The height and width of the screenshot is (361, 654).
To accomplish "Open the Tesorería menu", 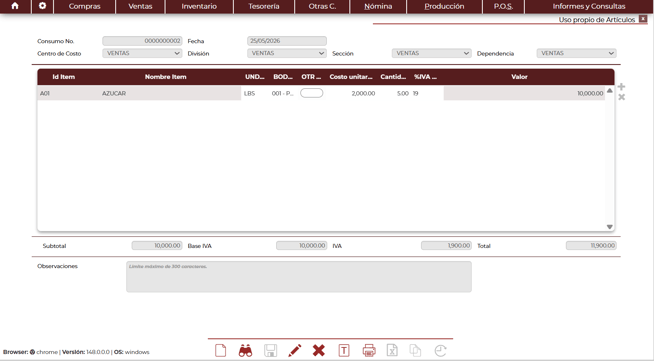I will tap(264, 6).
